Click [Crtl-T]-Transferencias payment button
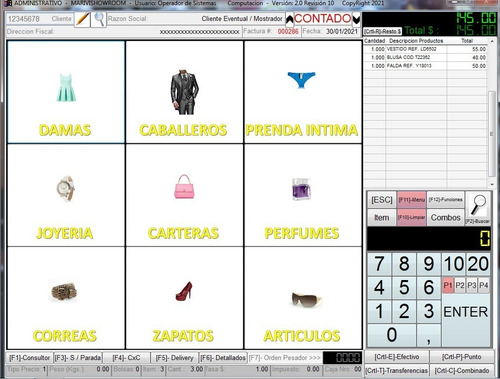Screen dimensions: 500x379 pos(397,370)
